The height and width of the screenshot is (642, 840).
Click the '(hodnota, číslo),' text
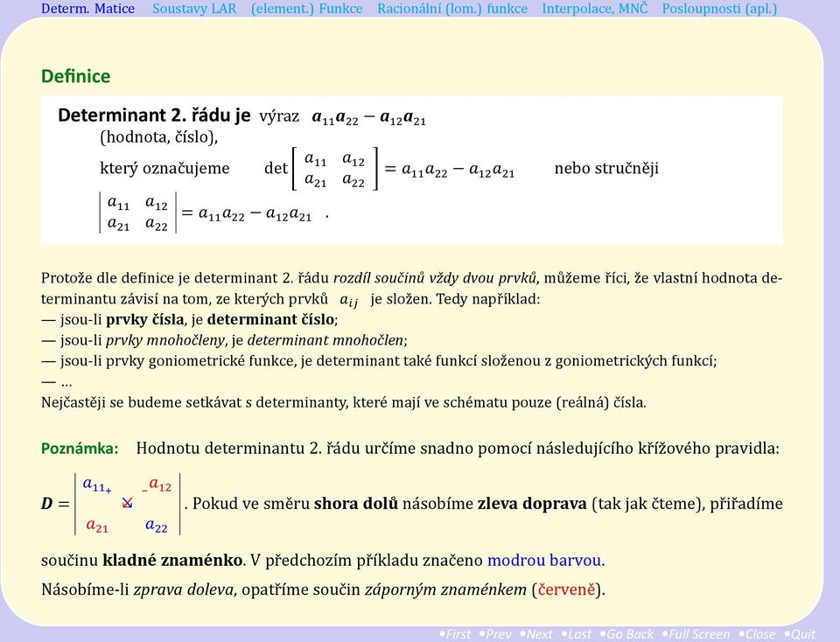click(x=159, y=137)
